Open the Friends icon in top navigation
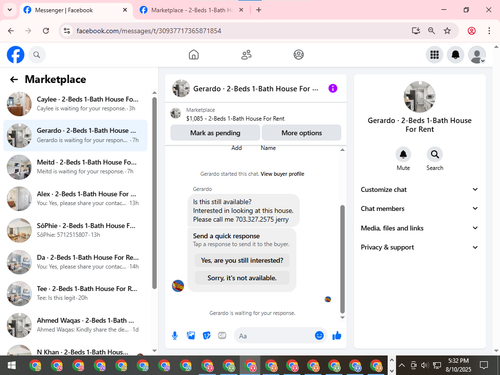Image resolution: width=500 pixels, height=375 pixels. [x=246, y=55]
